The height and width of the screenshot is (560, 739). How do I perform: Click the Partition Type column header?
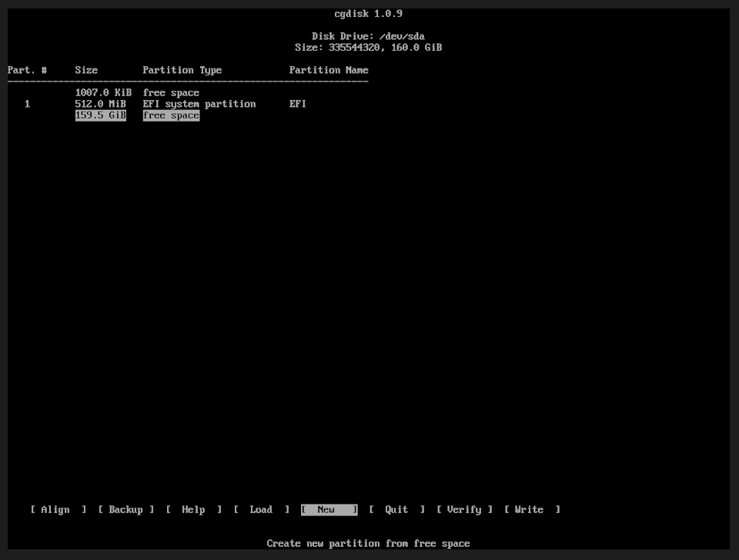click(182, 70)
